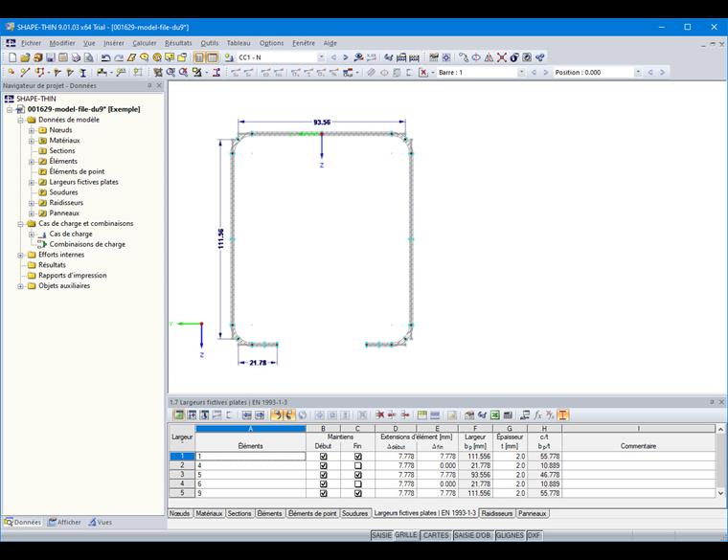Click the red X delete-results icon
The height and width of the screenshot is (560, 728).
click(x=423, y=73)
